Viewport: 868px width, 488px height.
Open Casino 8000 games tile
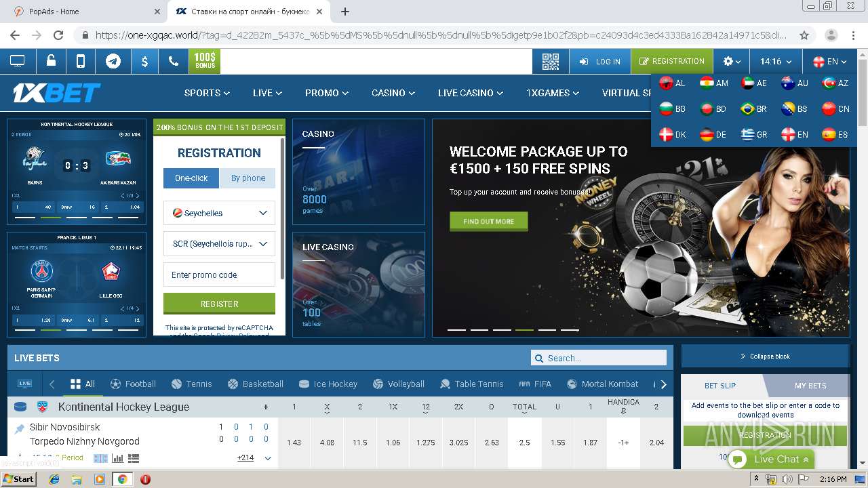pyautogui.click(x=359, y=172)
